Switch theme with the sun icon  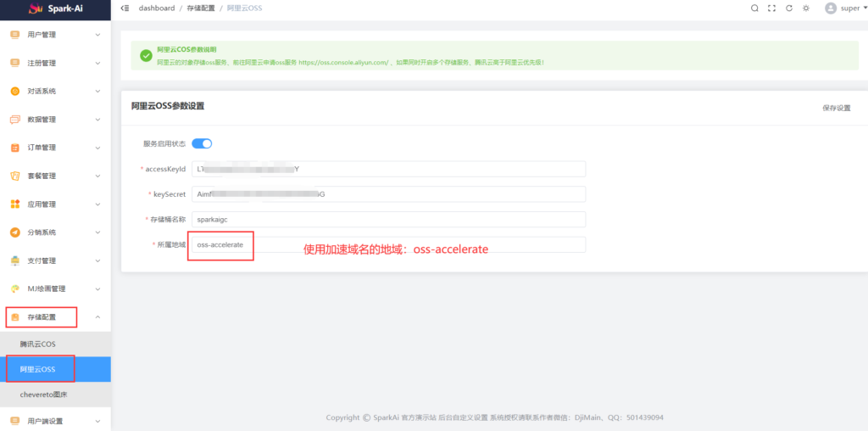point(806,8)
